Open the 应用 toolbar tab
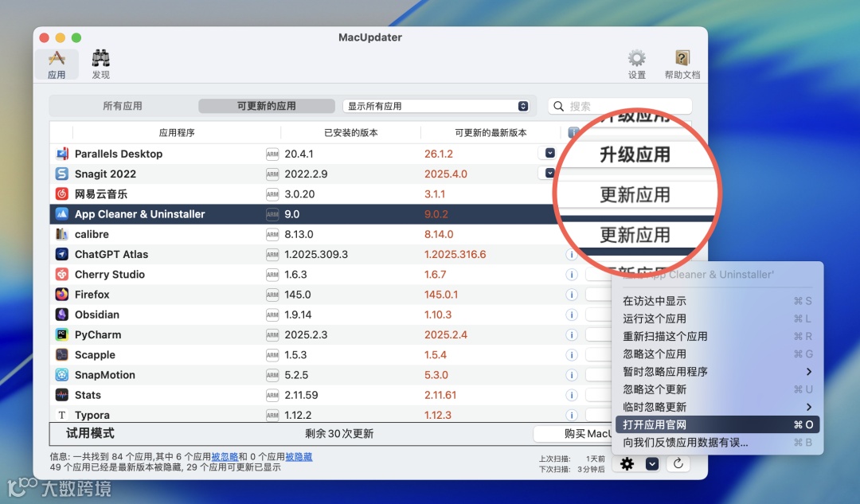 point(57,64)
